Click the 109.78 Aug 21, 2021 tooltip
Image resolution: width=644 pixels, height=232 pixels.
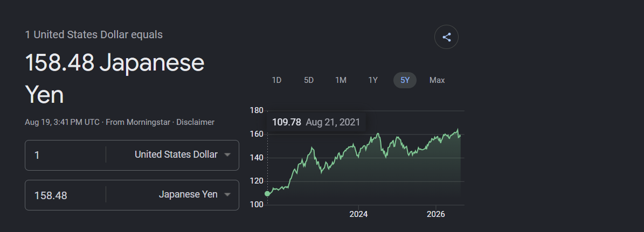point(316,122)
